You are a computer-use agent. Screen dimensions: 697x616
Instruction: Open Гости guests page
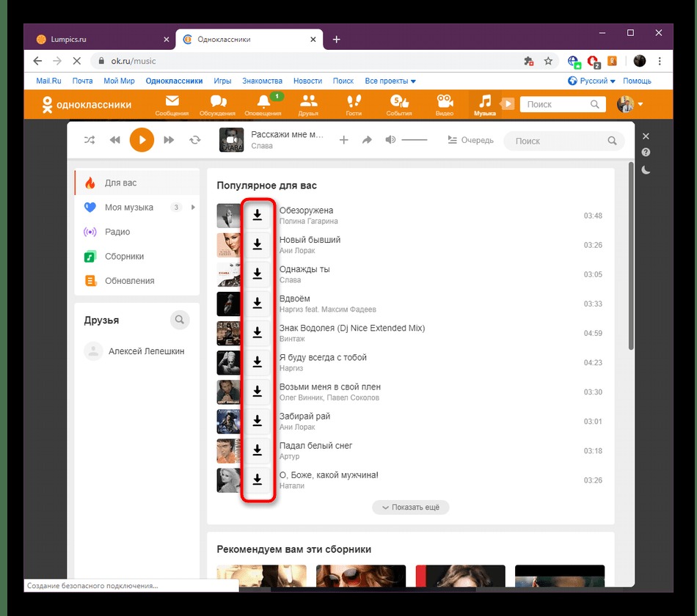(x=354, y=105)
